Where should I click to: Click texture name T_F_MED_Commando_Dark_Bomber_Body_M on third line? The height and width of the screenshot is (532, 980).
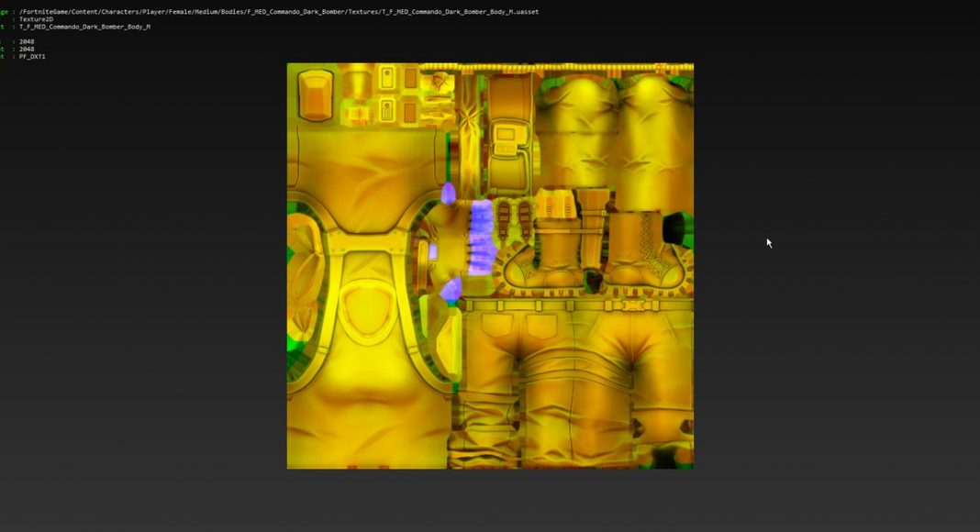(84, 27)
